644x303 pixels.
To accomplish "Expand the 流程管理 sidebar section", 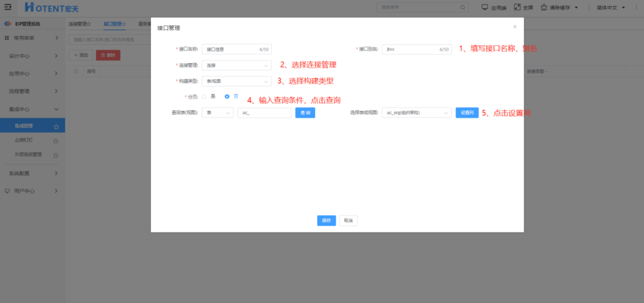I will click(57, 91).
